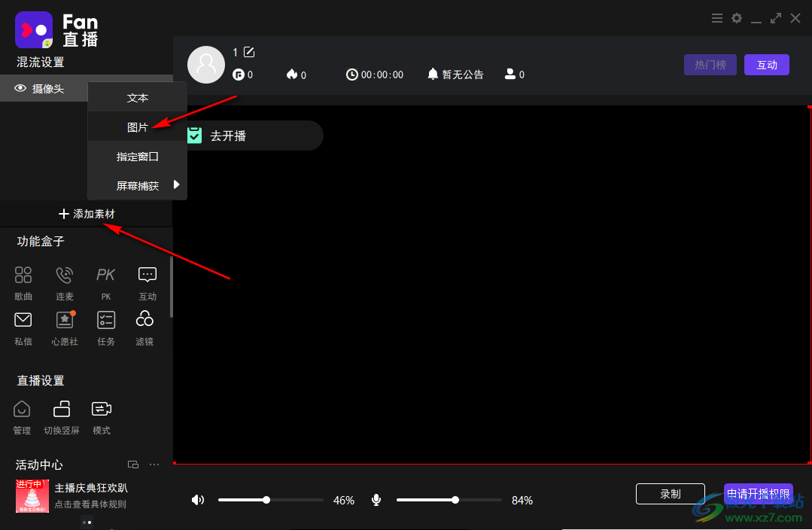Open the 滤镜 filters icon

click(x=144, y=319)
